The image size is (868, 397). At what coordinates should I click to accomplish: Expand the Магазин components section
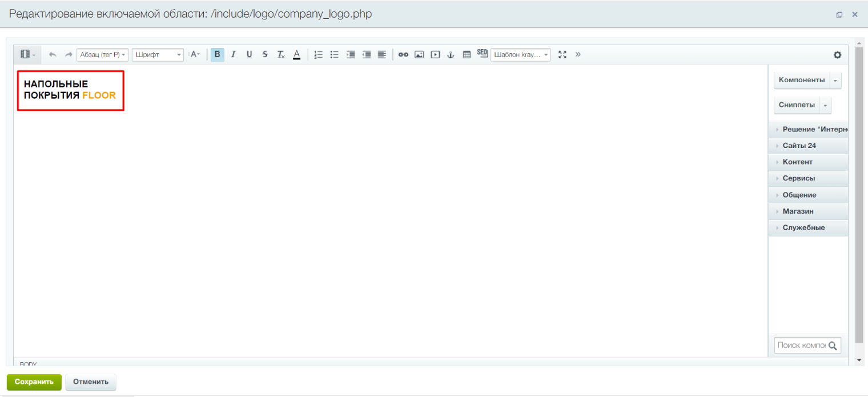click(798, 211)
